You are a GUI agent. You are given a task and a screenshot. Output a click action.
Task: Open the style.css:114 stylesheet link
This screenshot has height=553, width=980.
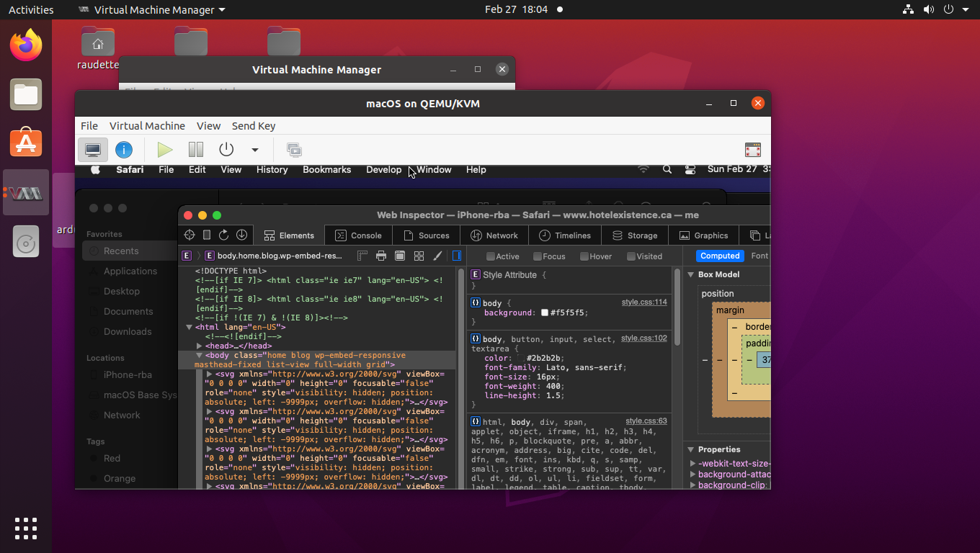643,302
